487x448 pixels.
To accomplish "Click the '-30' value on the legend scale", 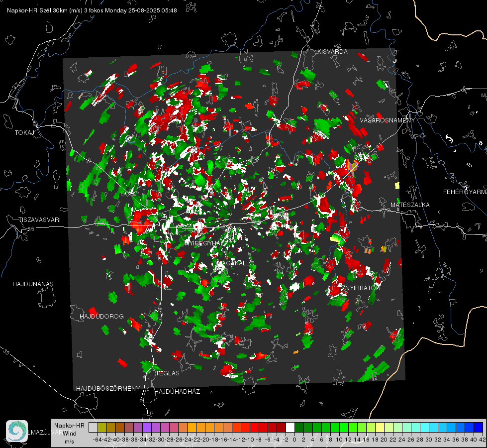I will tap(161, 440).
